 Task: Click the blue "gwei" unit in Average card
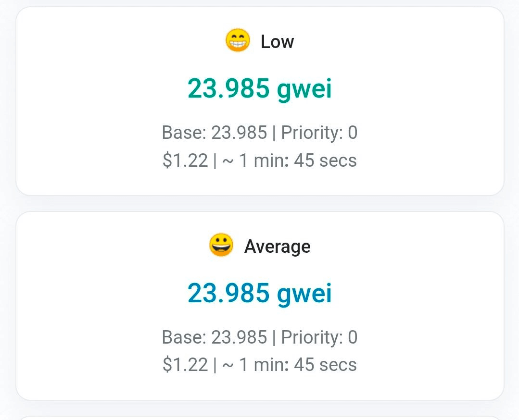click(304, 294)
